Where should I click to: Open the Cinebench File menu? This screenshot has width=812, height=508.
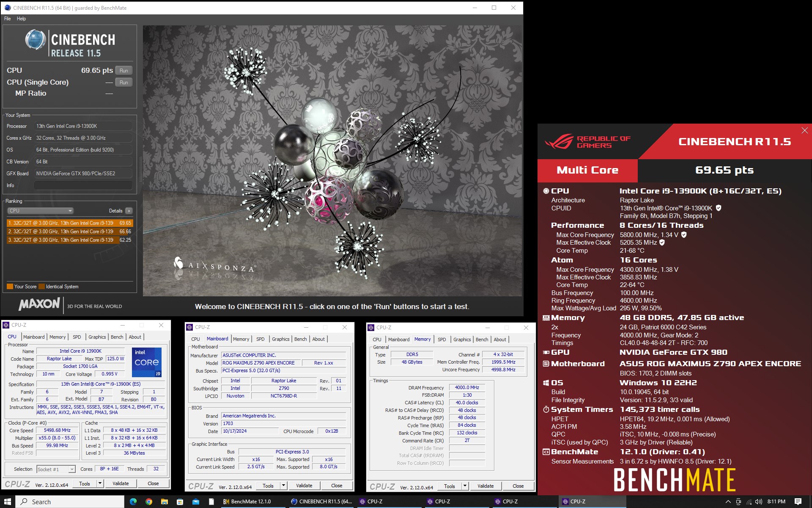pos(8,19)
